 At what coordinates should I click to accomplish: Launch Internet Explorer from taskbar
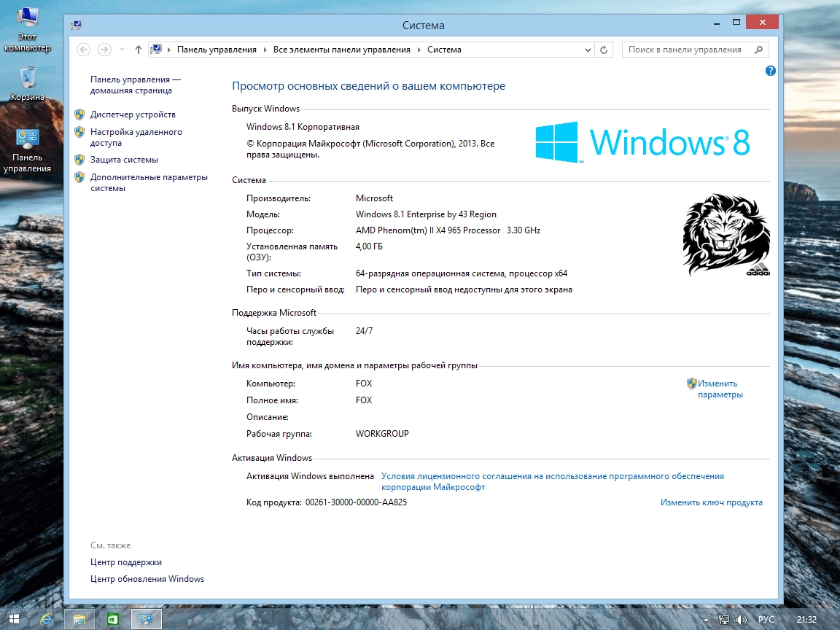pyautogui.click(x=47, y=619)
